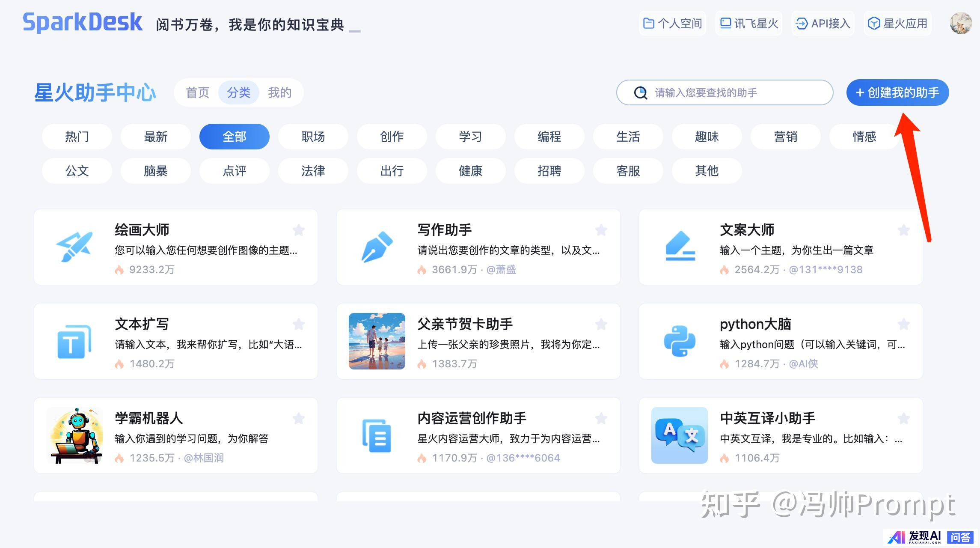The image size is (980, 548).
Task: Click the 内容运营创作助手 title
Action: click(x=472, y=418)
